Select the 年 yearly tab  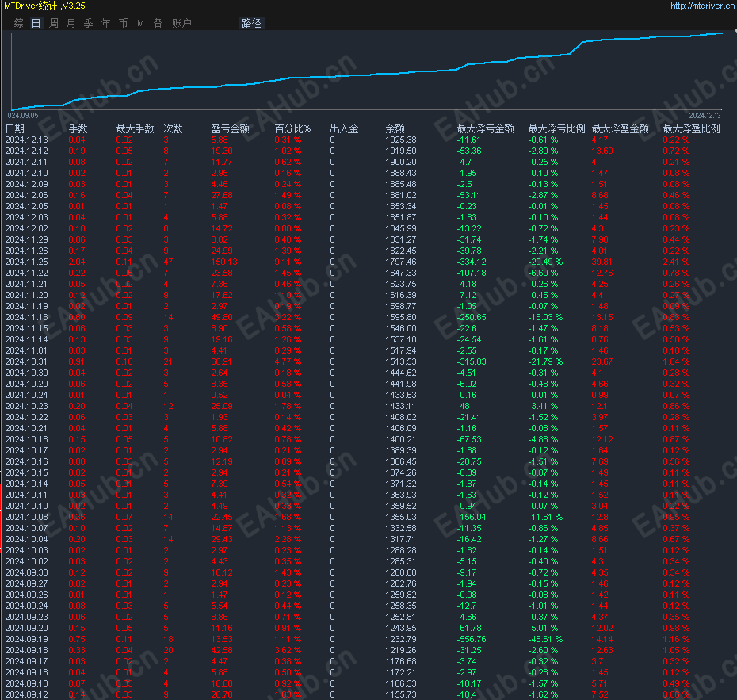click(x=105, y=23)
